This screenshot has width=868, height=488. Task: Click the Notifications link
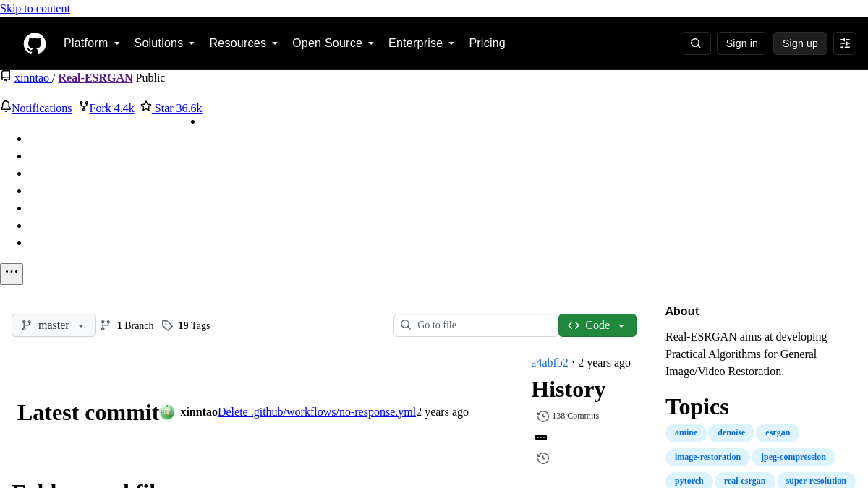[x=42, y=108]
